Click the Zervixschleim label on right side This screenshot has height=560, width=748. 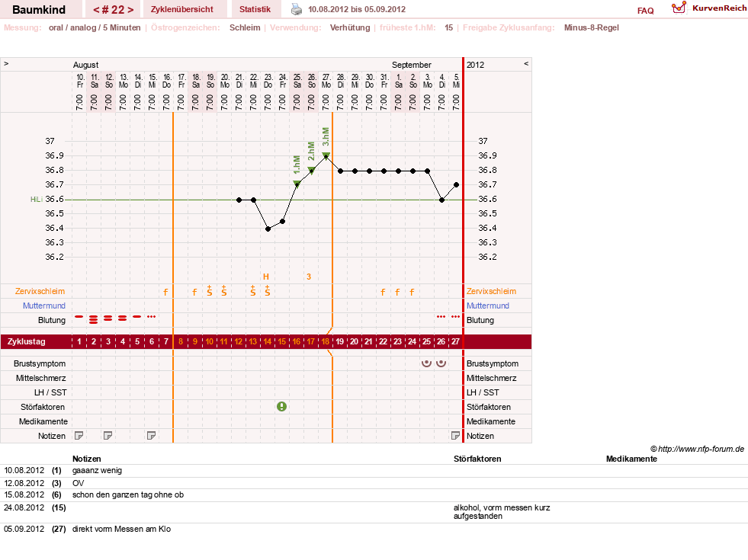click(491, 291)
